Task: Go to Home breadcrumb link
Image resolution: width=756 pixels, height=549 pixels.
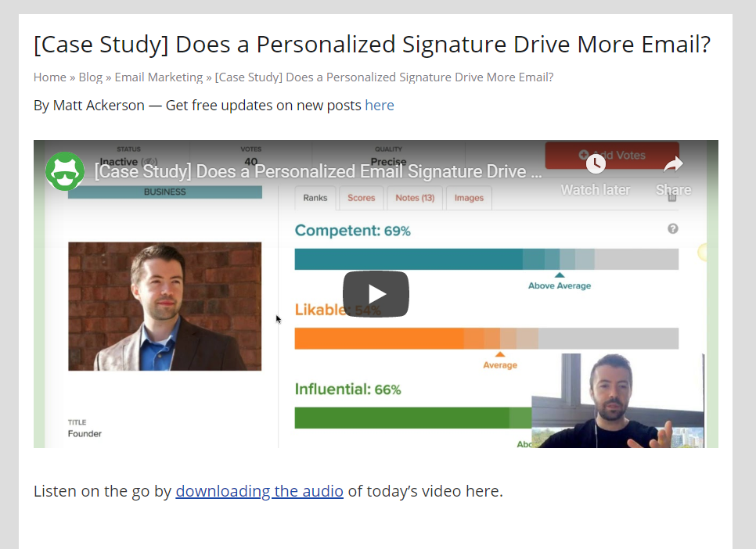Action: (x=49, y=77)
